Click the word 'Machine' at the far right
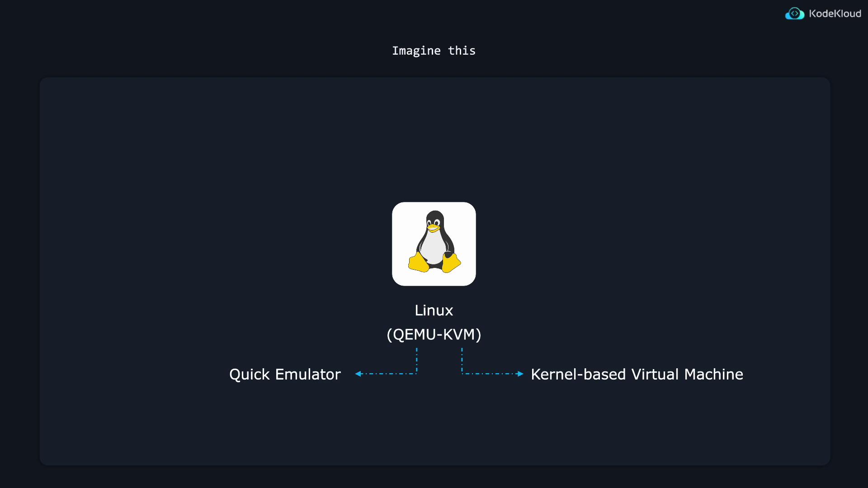Viewport: 868px width, 488px height. coord(713,375)
